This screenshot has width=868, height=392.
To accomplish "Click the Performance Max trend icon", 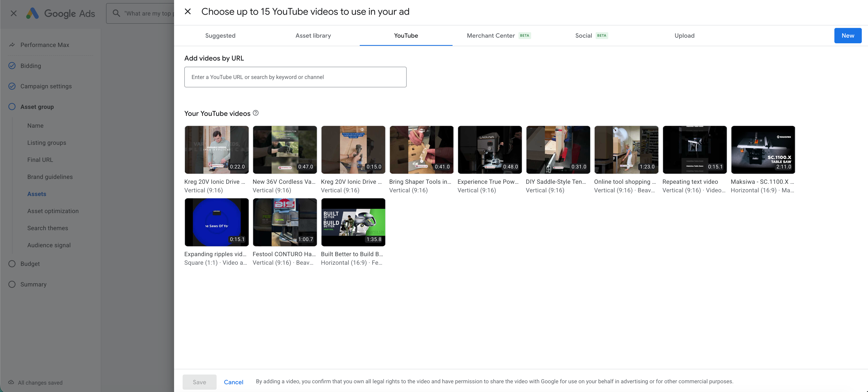I will click(x=12, y=45).
